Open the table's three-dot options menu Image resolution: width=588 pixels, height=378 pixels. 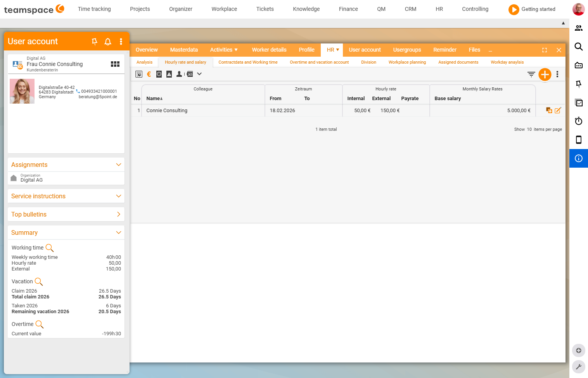[x=557, y=74]
